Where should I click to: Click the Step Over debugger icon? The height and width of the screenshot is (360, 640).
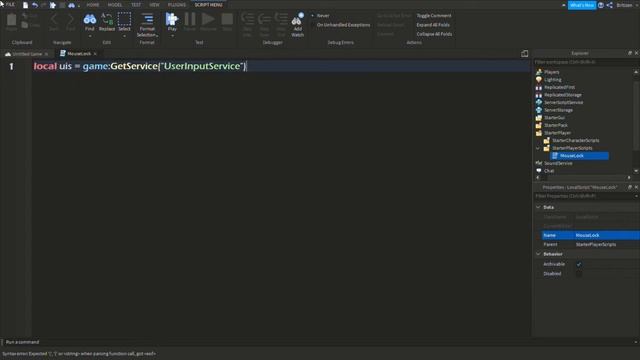[x=264, y=19]
